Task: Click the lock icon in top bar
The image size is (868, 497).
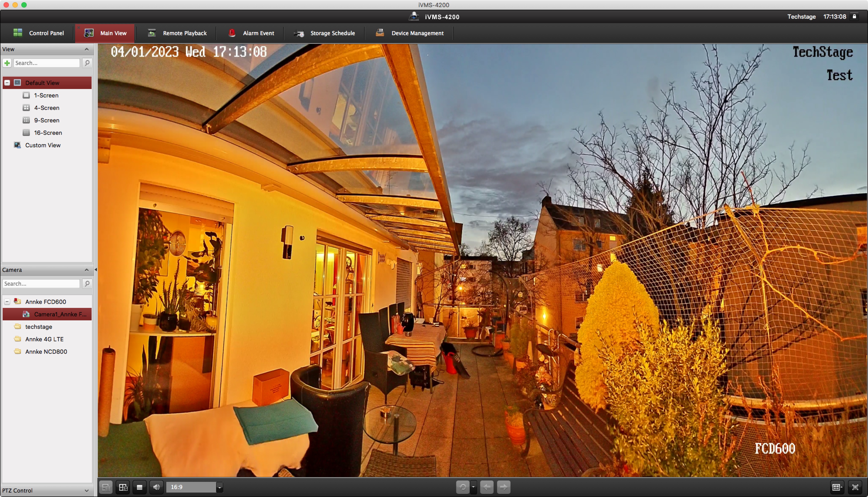Action: point(854,16)
